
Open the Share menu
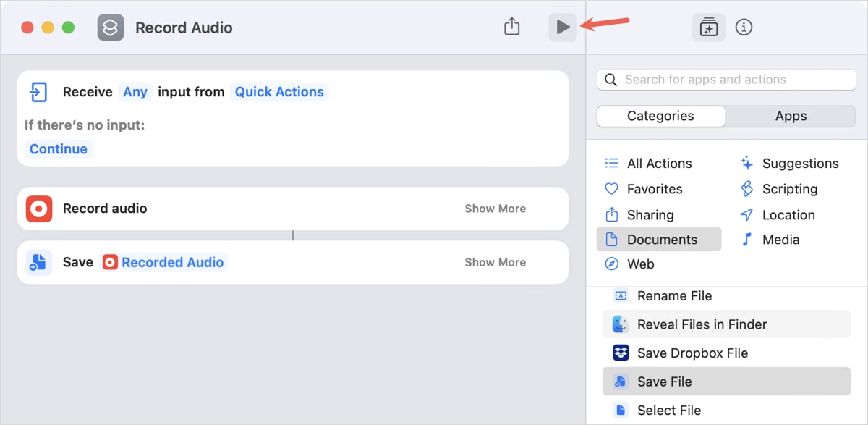pyautogui.click(x=511, y=25)
